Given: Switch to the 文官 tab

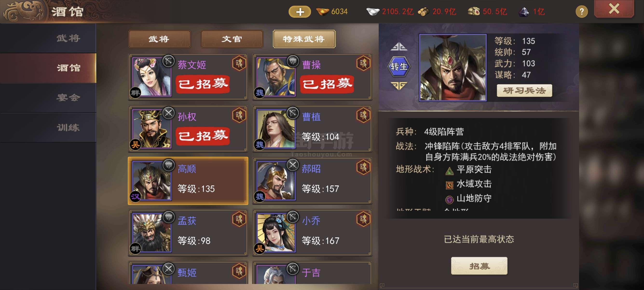Looking at the screenshot, I should pos(232,39).
